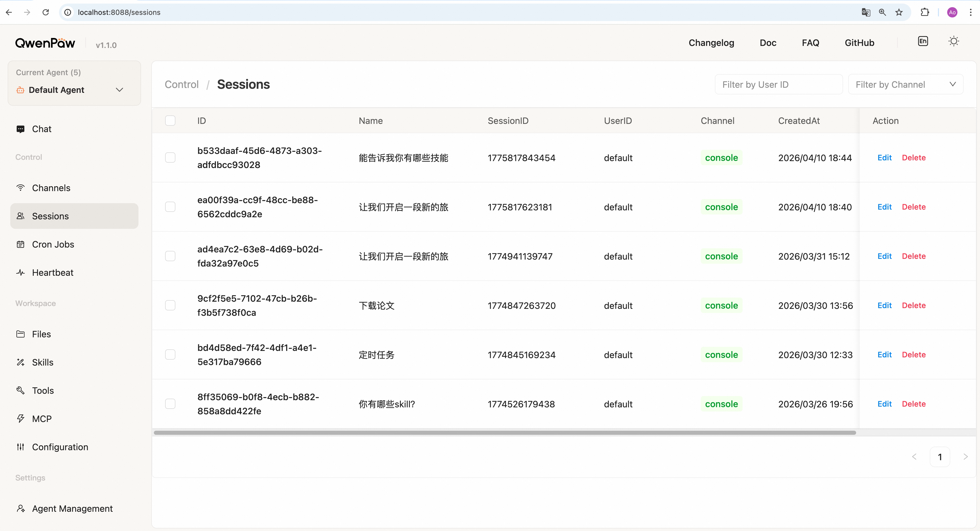Click the language switch icon
The width and height of the screenshot is (980, 531).
(923, 42)
